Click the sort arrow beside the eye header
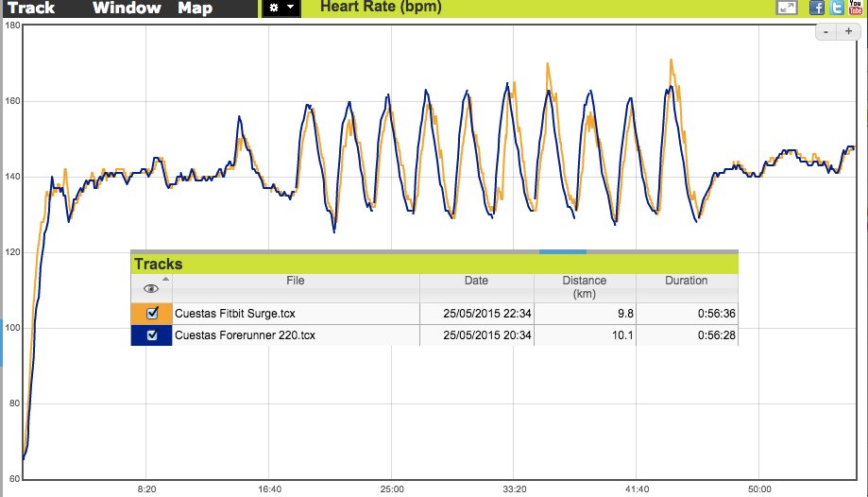The height and width of the screenshot is (497, 868). click(165, 280)
